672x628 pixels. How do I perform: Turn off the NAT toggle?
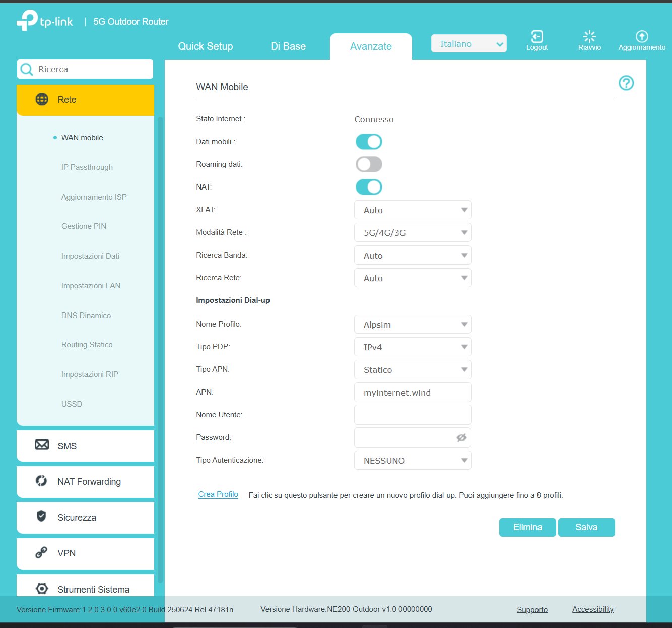(x=369, y=187)
